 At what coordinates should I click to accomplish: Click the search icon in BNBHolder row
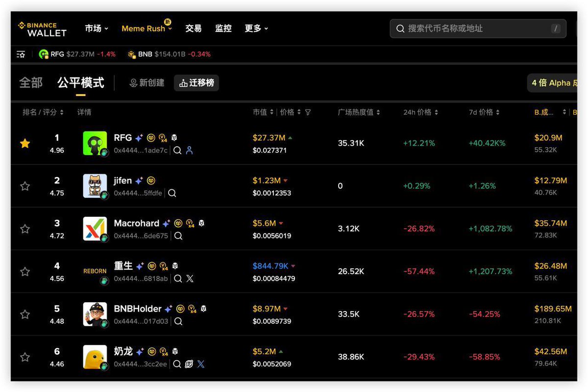tap(178, 321)
